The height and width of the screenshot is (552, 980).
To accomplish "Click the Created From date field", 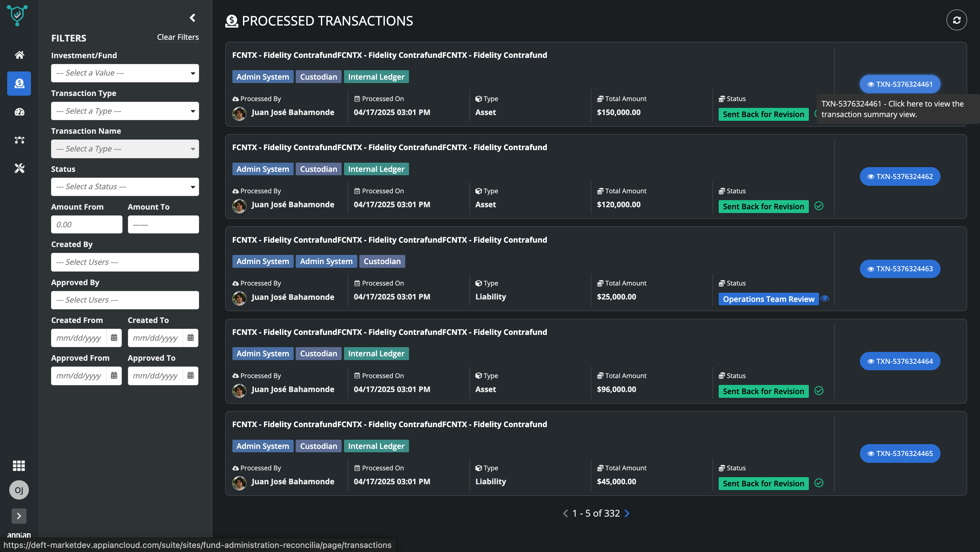I will pyautogui.click(x=79, y=338).
